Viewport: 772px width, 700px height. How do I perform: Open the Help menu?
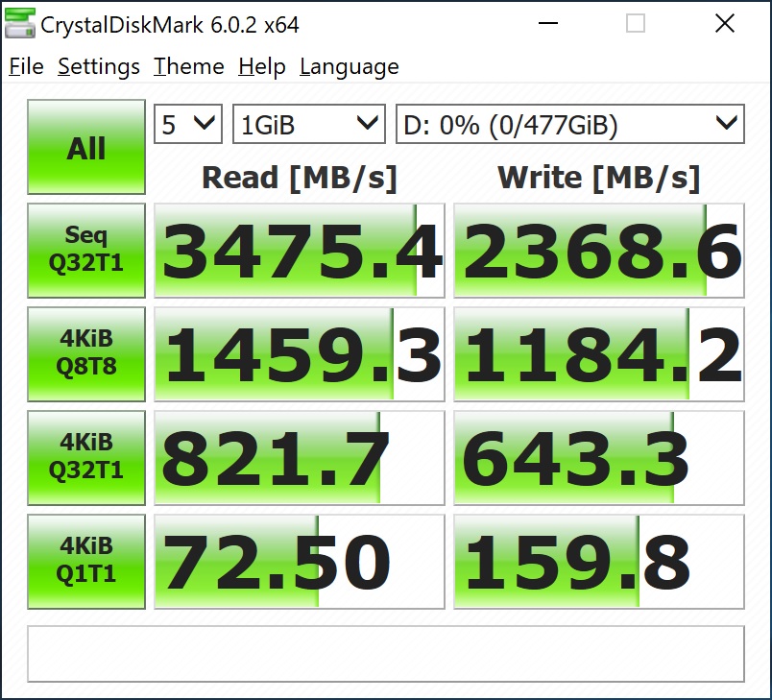tap(262, 66)
